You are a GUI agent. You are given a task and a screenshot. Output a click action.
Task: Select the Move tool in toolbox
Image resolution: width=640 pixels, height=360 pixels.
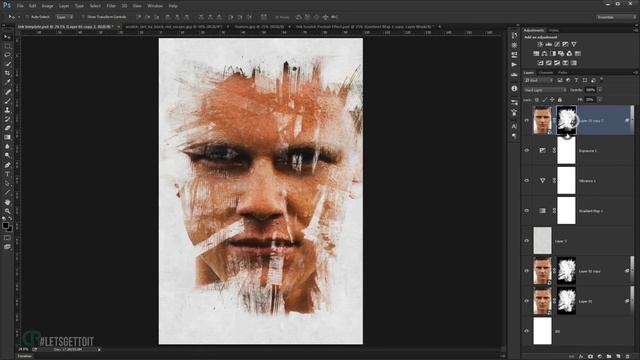tap(7, 37)
